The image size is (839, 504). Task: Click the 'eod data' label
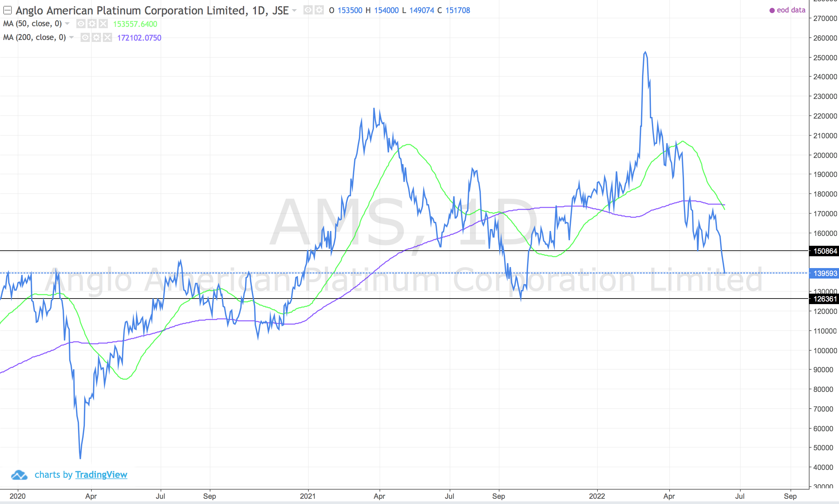pos(791,10)
